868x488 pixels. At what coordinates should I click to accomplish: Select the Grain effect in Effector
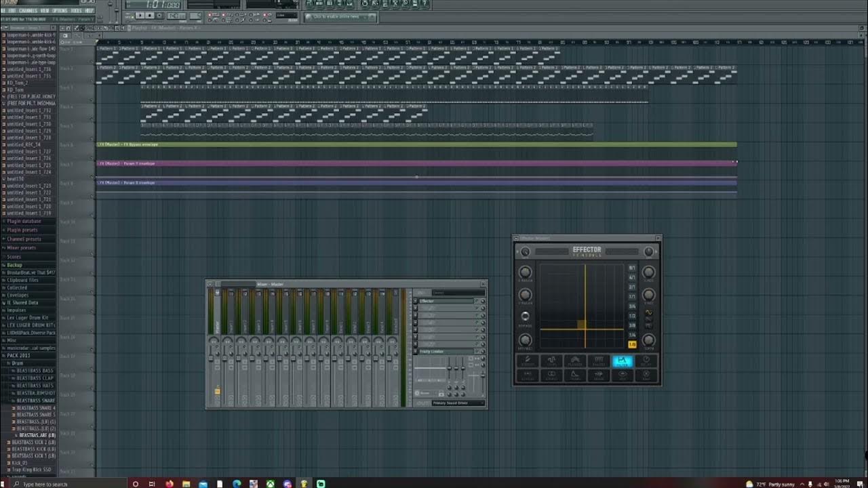599,375
